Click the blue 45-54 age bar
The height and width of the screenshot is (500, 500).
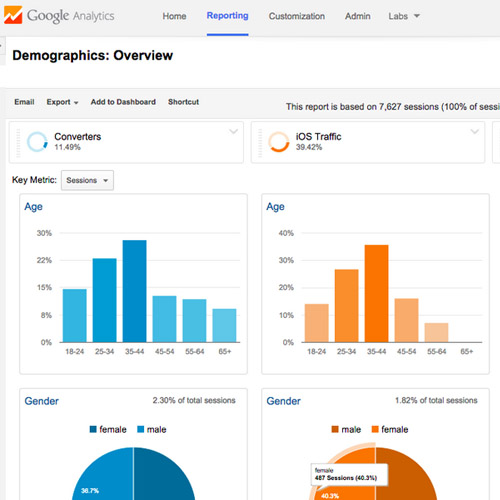(x=164, y=319)
